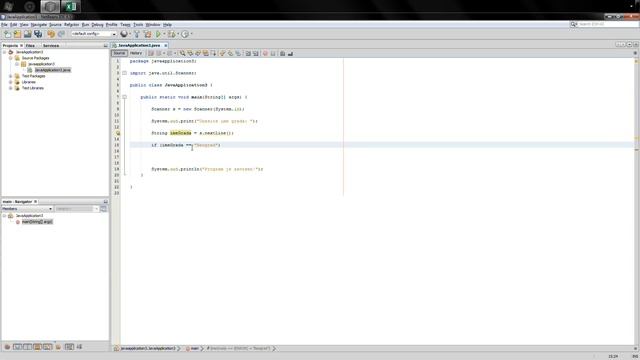Viewport: 640px width, 360px height.
Task: Click the Stop Macro Recording icon
Action: [273, 53]
